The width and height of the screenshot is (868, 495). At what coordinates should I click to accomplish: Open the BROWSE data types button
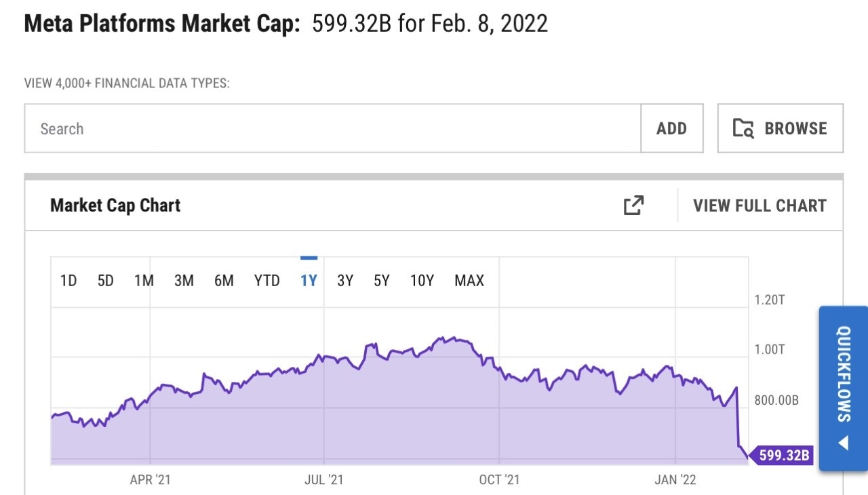(x=781, y=128)
